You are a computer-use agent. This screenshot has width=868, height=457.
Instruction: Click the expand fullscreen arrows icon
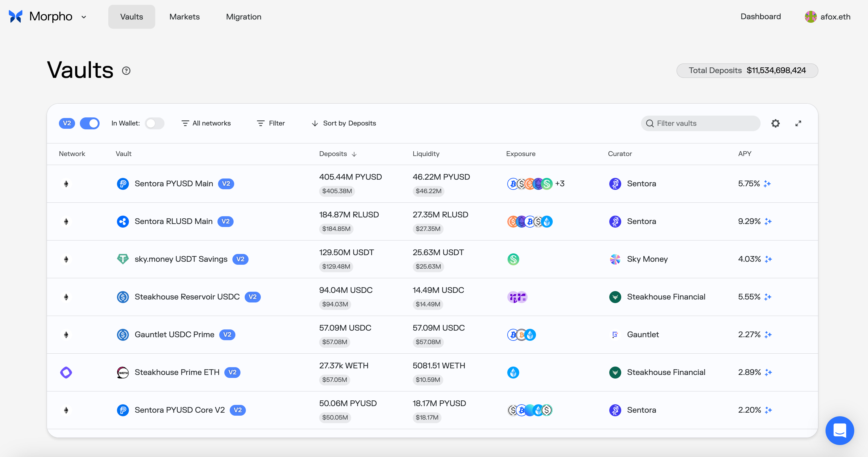(798, 123)
